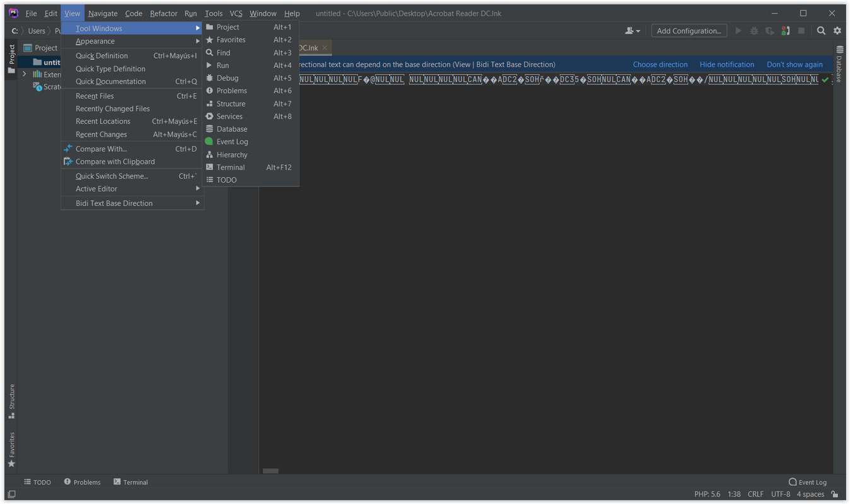The image size is (850, 504).
Task: Choose Quick Type Definition
Action: tap(132, 69)
